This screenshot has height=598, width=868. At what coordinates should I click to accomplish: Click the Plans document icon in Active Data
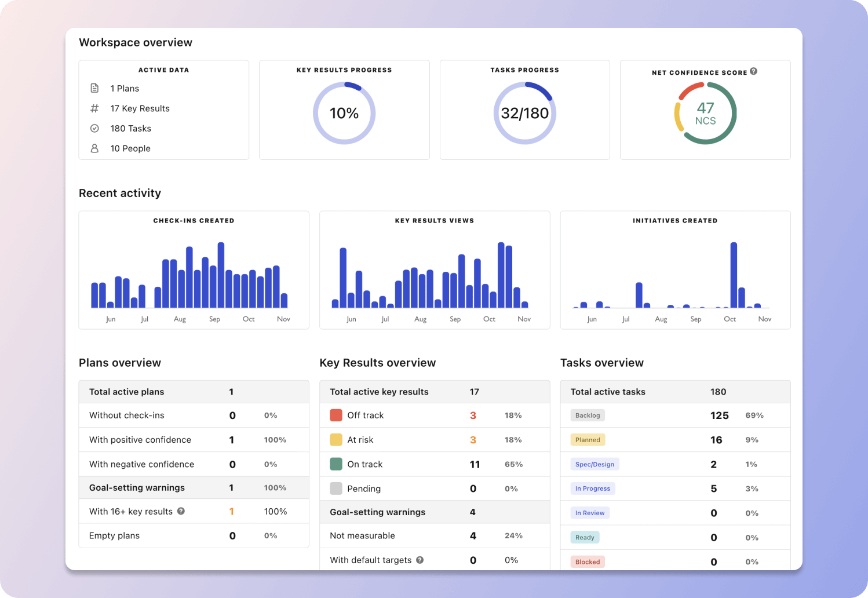95,87
